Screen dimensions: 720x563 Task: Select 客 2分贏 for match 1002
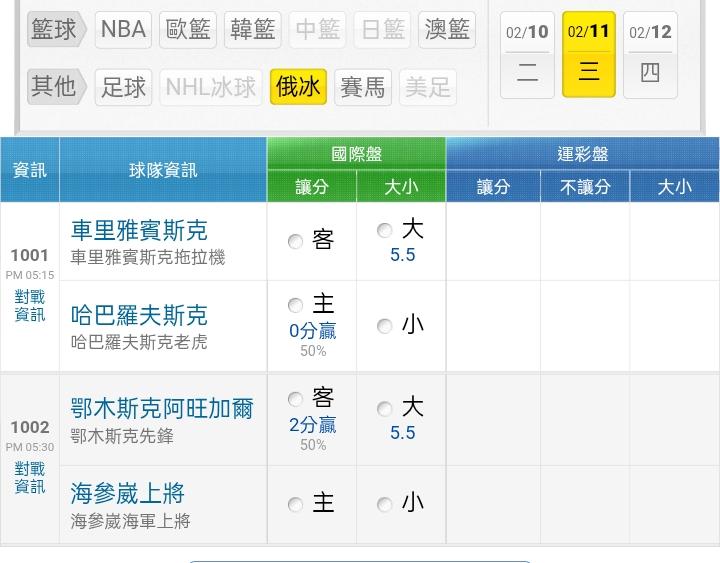[295, 400]
